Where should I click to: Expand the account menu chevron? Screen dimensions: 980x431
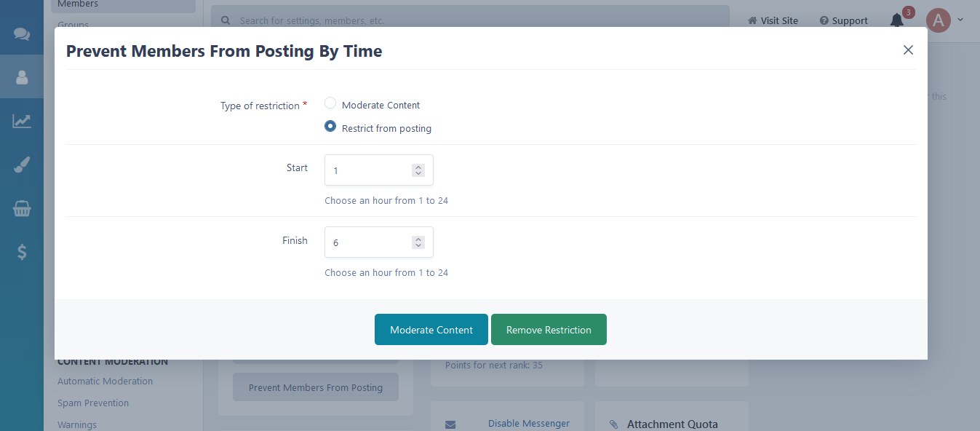pyautogui.click(x=960, y=20)
